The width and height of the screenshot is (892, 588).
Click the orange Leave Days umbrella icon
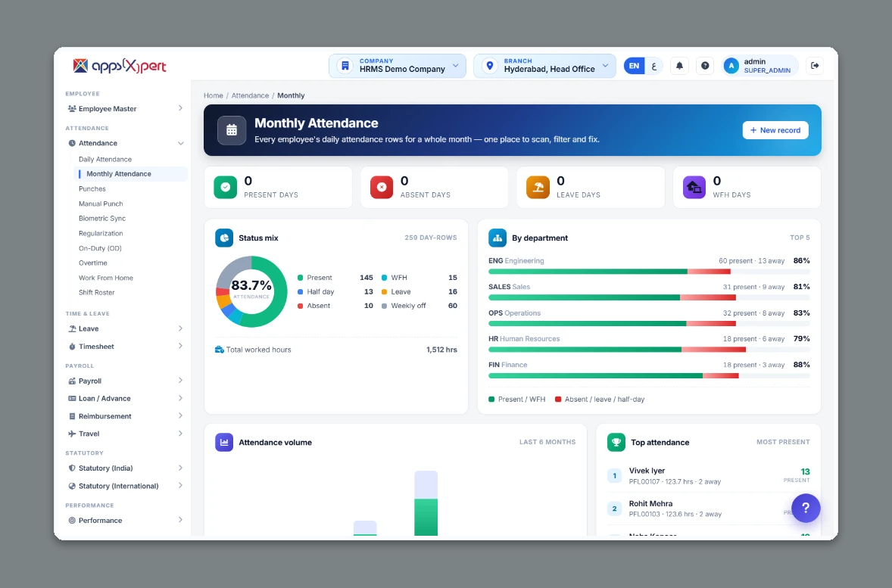[538, 187]
